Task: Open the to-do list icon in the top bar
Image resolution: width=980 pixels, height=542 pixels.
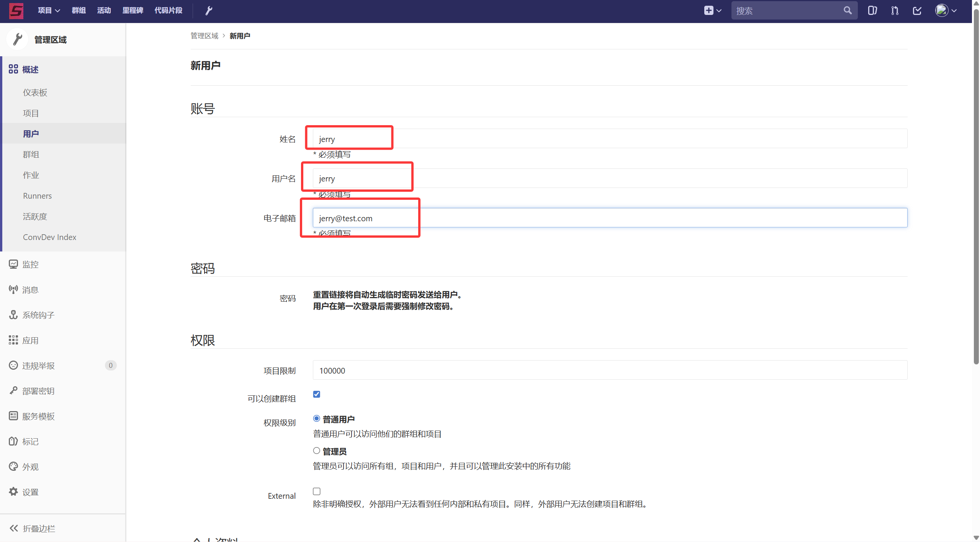Action: (x=917, y=10)
